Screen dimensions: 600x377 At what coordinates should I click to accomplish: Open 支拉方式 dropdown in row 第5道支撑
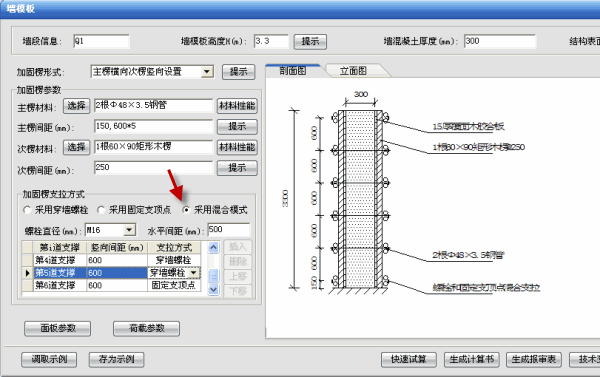pos(194,273)
